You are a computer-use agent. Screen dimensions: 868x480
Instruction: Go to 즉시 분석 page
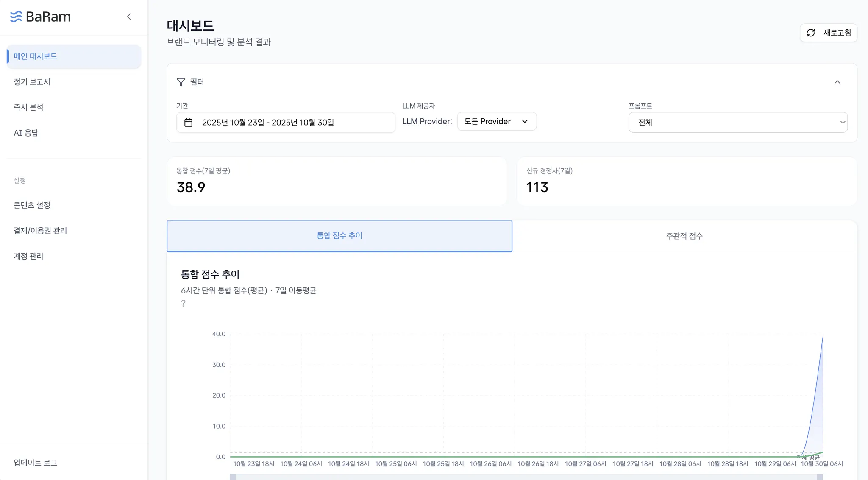pyautogui.click(x=28, y=107)
